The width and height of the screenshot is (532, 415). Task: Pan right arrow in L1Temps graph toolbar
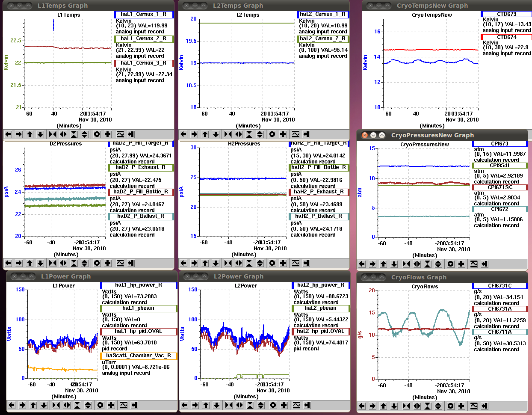pos(19,134)
